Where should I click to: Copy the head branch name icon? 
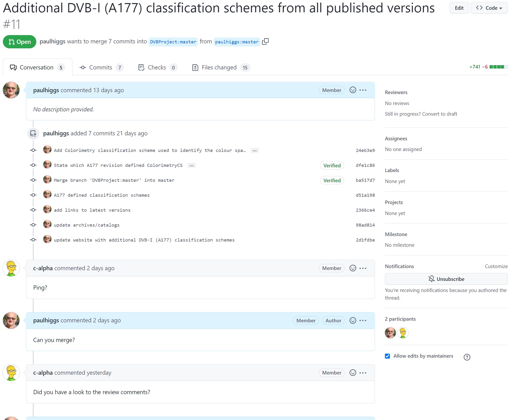tap(265, 41)
